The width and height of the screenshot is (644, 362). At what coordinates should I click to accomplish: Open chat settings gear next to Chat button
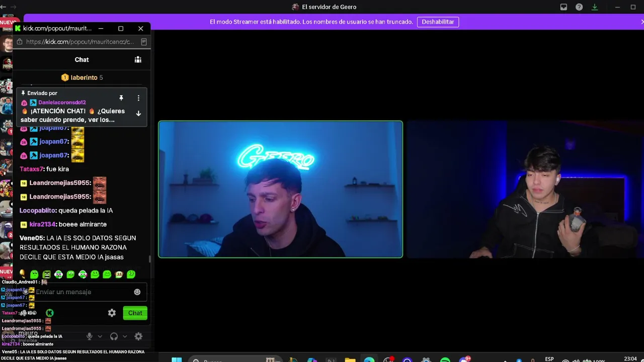(x=112, y=313)
